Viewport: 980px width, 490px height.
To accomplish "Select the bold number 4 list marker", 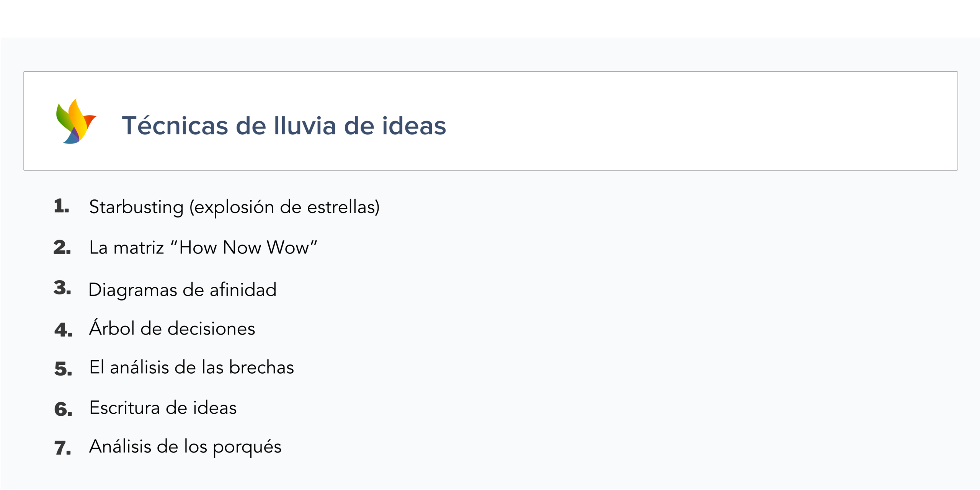I will click(x=63, y=330).
